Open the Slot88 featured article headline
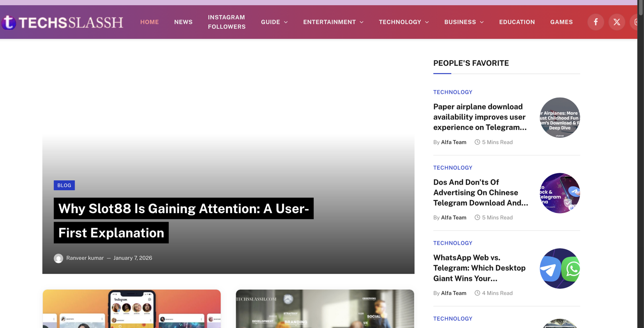The image size is (644, 328). (x=183, y=209)
